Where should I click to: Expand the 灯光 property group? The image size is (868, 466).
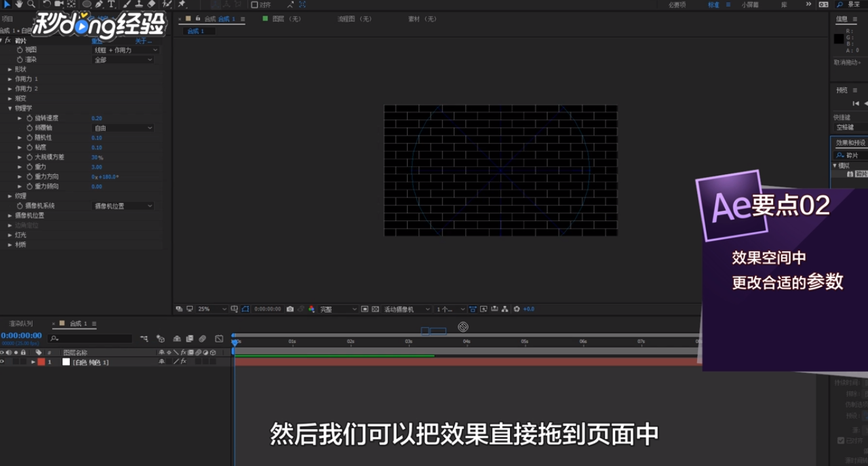point(10,235)
